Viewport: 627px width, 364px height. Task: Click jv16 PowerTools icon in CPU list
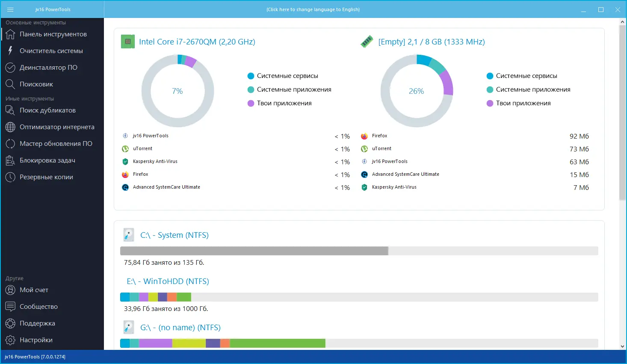pyautogui.click(x=125, y=136)
